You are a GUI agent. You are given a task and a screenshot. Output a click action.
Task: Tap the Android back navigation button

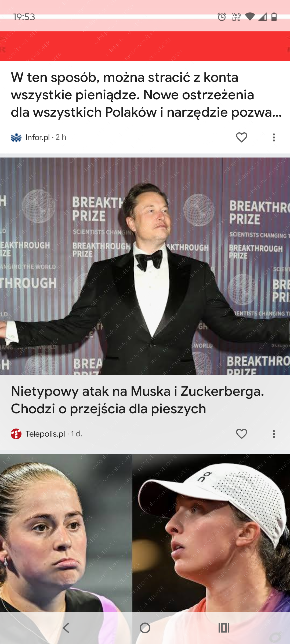(66, 628)
